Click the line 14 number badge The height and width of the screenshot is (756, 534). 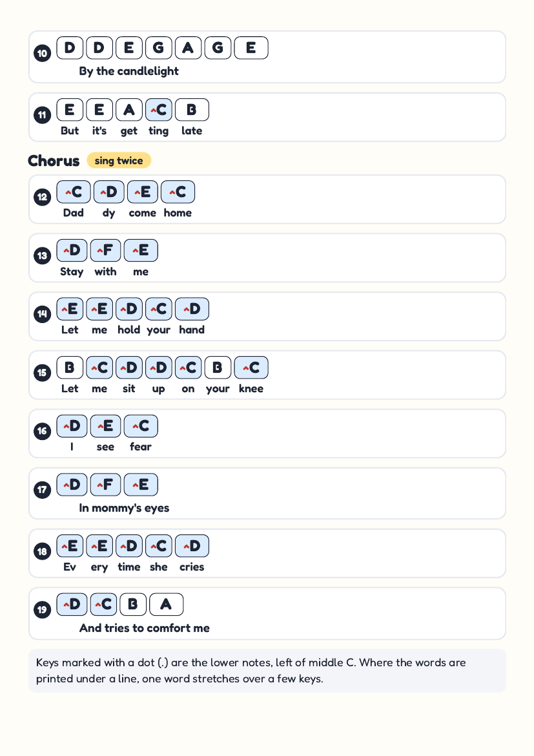click(x=43, y=314)
